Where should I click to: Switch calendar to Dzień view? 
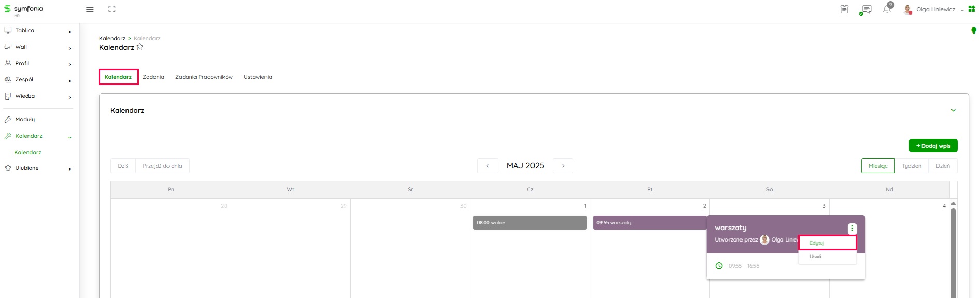coord(943,166)
